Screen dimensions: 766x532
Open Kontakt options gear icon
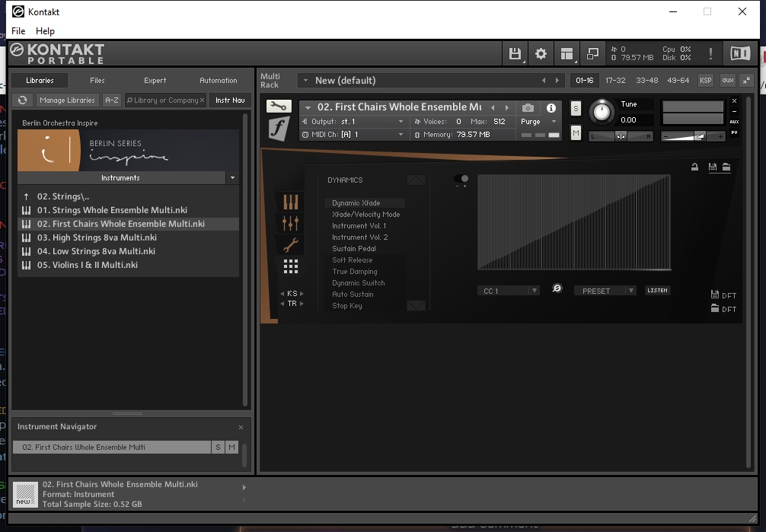tap(541, 54)
